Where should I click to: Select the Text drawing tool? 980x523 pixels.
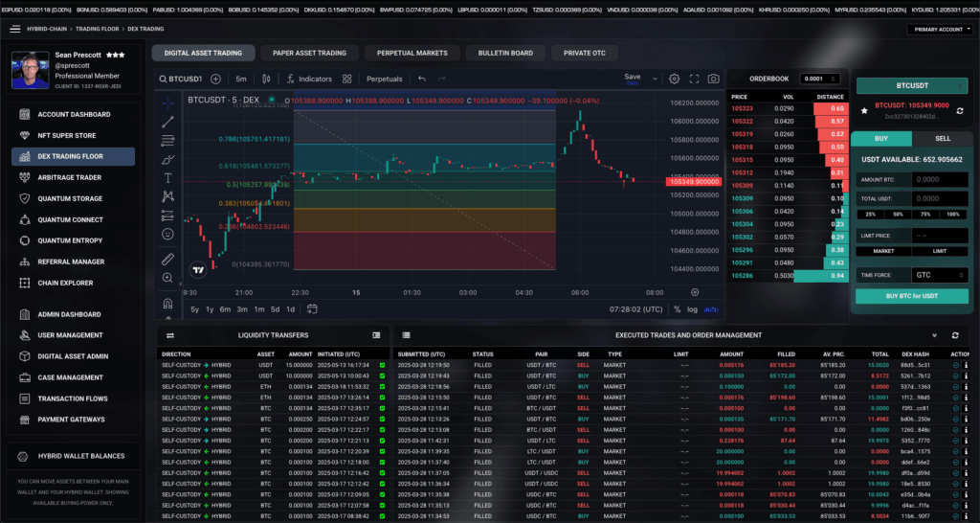tap(168, 177)
